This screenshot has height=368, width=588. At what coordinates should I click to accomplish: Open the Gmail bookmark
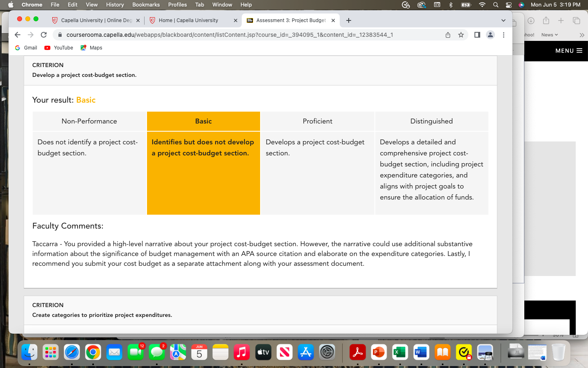pyautogui.click(x=26, y=48)
